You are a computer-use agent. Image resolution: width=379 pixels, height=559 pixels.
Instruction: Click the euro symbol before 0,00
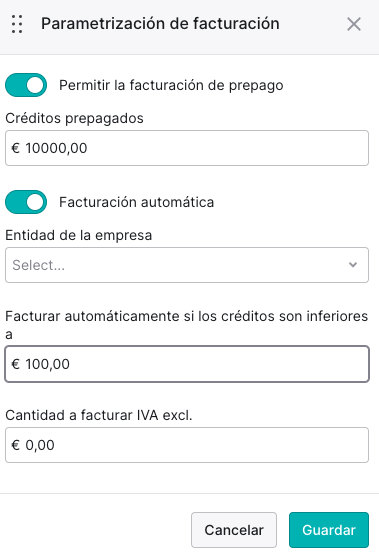16,445
